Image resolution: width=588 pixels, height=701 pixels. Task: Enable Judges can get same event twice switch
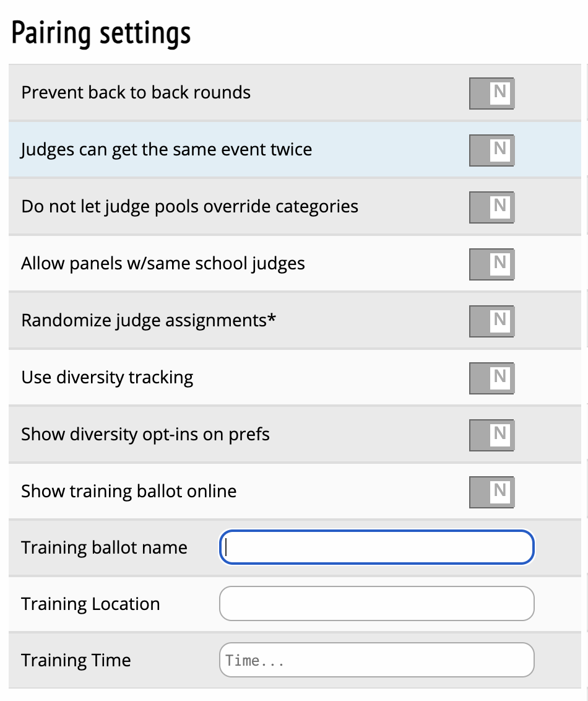[491, 150]
